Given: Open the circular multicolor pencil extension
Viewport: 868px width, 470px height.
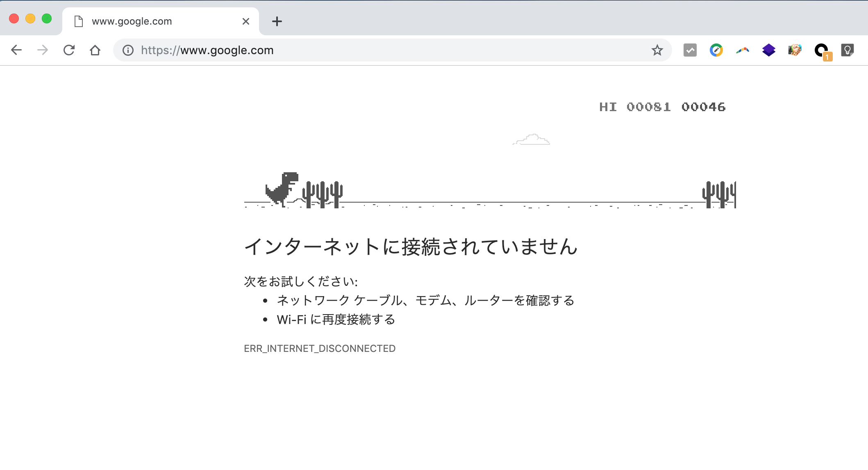Looking at the screenshot, I should tap(716, 50).
